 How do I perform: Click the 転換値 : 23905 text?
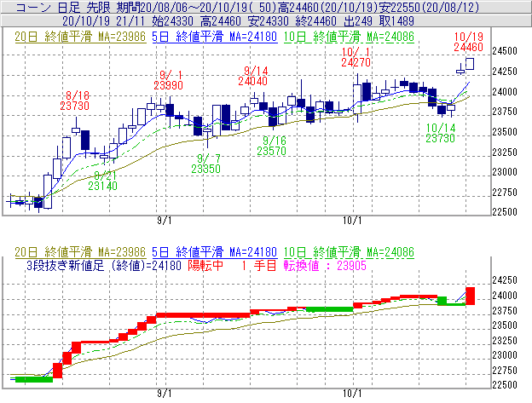pyautogui.click(x=325, y=265)
